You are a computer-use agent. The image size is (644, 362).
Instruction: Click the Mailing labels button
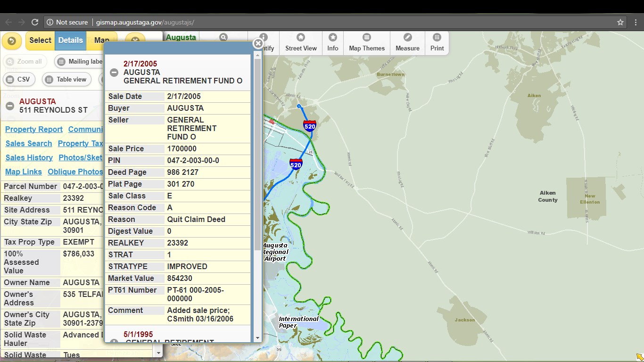point(80,61)
